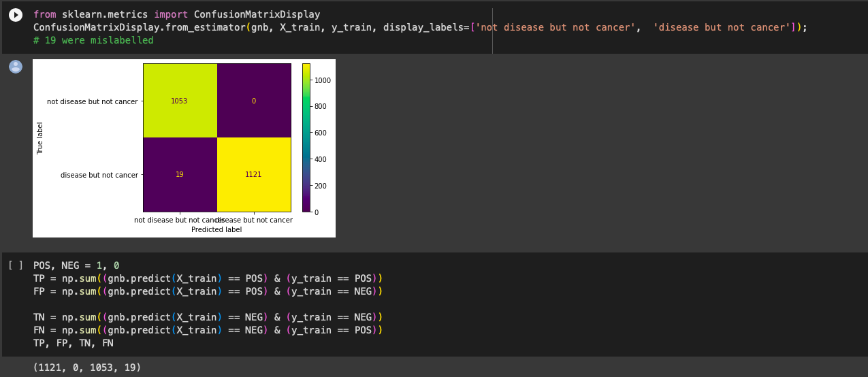Click the 1053 cell in confusion matrix
Screen dimensions: 868x377
point(179,101)
